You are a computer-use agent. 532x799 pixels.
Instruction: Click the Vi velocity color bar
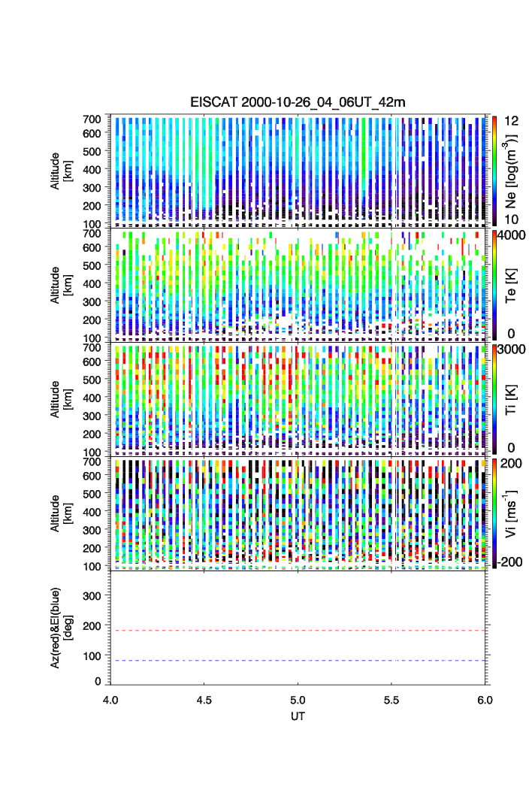click(494, 513)
